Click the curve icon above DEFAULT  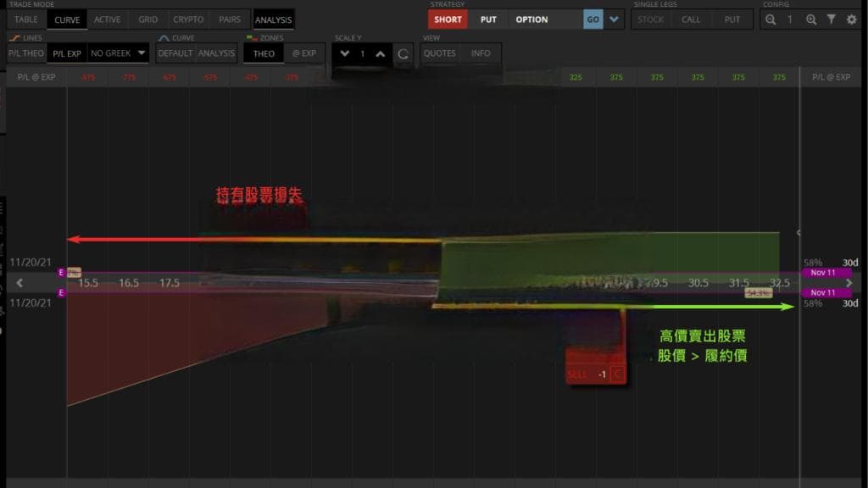[x=164, y=37]
